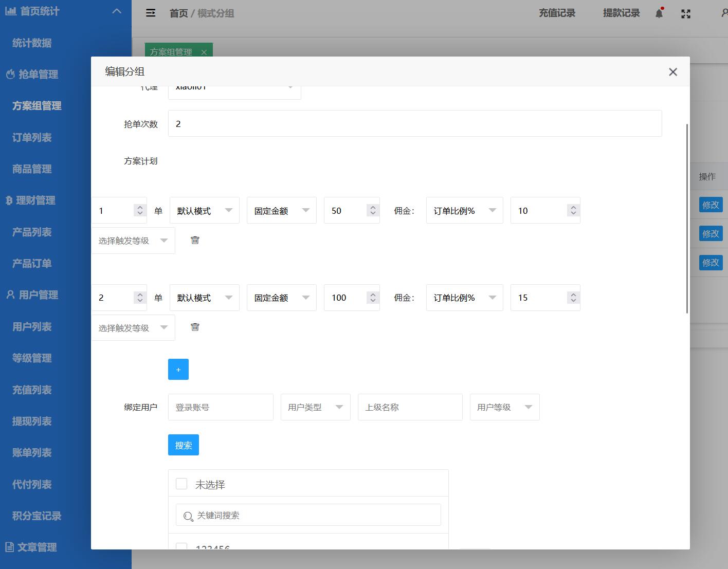Viewport: 728px width, 569px height.
Task: Click the magnifier in 关键词搜索 box
Action: click(x=188, y=516)
